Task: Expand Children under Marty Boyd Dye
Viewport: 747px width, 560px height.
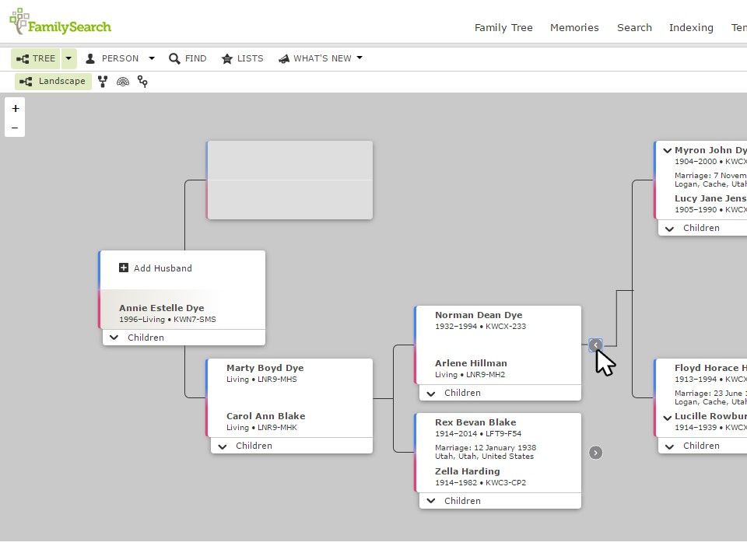Action: (292, 446)
